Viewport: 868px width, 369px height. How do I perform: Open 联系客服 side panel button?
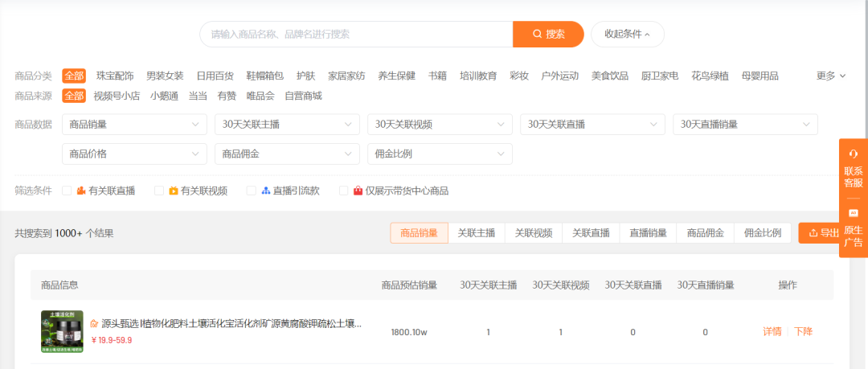point(854,169)
